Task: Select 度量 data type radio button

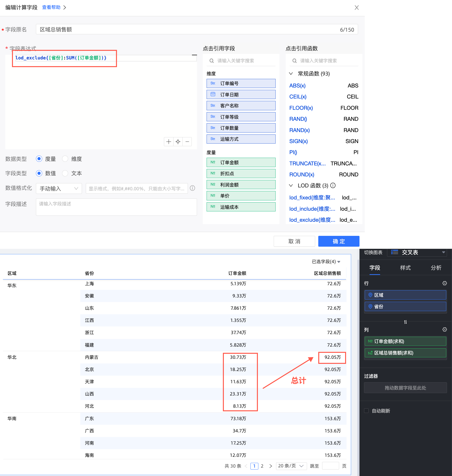Action: click(39, 159)
